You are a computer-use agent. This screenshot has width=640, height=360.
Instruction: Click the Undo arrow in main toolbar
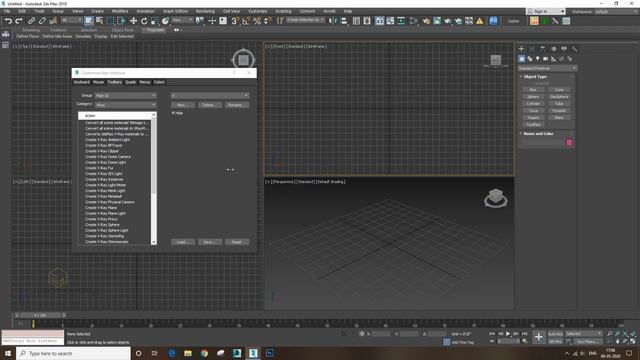pos(8,21)
